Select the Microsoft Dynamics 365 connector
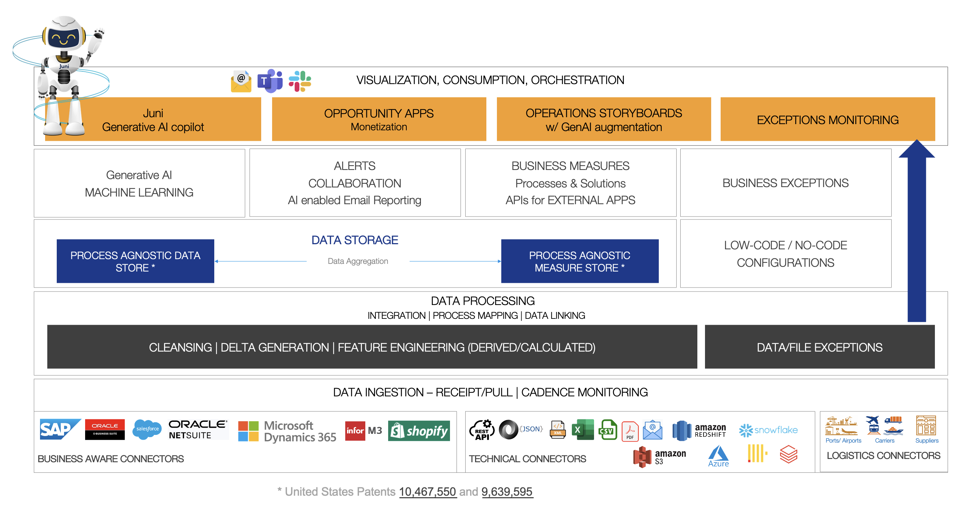Image resolution: width=980 pixels, height=511 pixels. (x=286, y=430)
